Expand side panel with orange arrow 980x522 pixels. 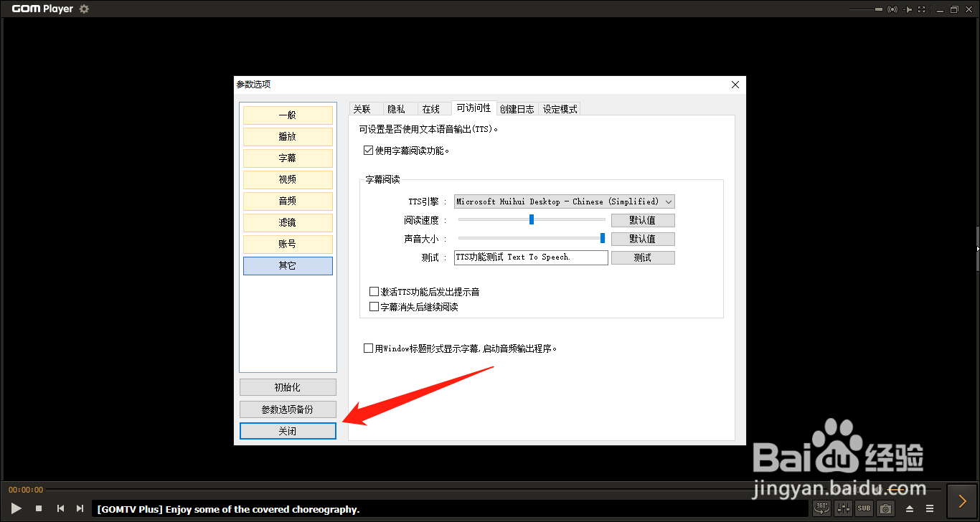963,501
